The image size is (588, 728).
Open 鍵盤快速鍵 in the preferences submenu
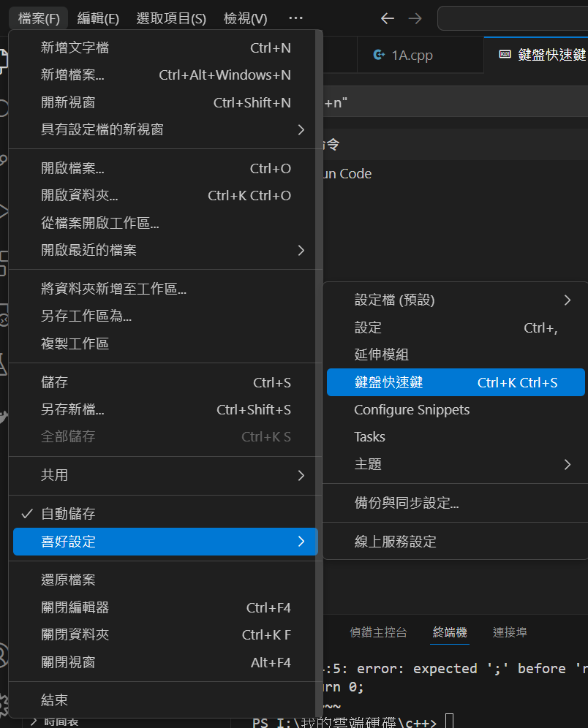point(456,382)
